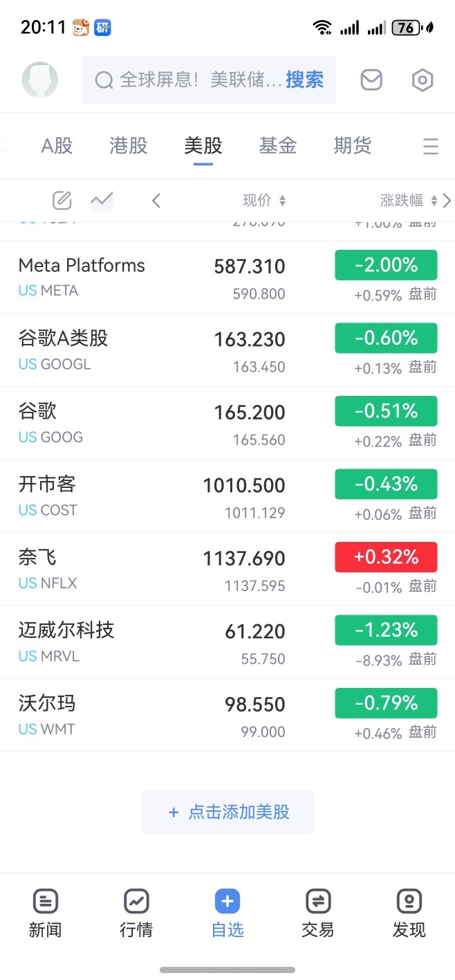Open 行情 market tab in bottom bar
Screen dimensions: 455x980
click(136, 914)
